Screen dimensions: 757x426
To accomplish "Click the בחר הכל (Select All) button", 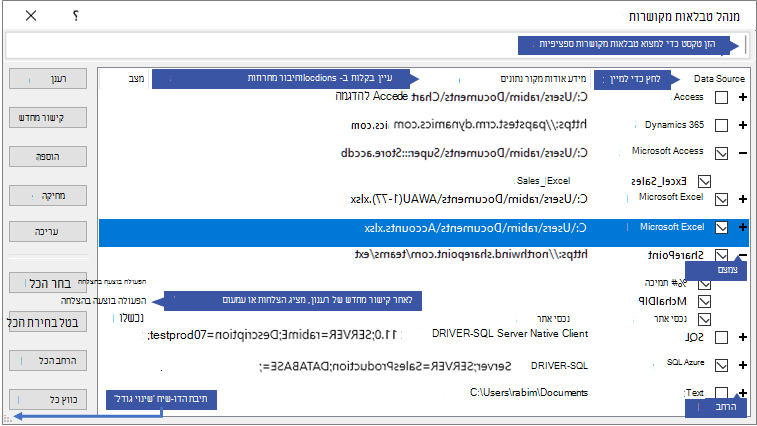I will [x=48, y=283].
